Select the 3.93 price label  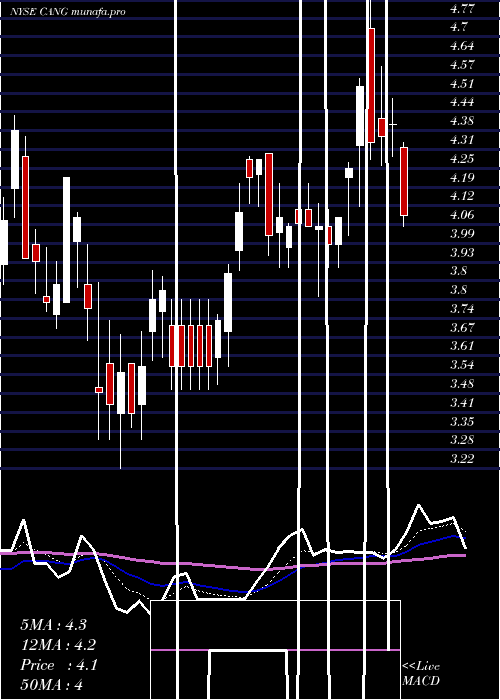462,253
